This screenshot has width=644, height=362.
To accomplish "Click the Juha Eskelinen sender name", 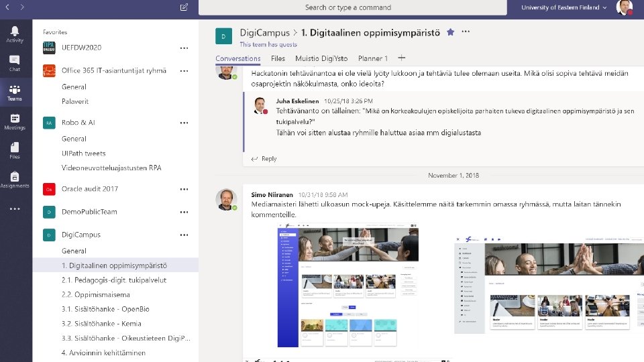I will (x=297, y=101).
